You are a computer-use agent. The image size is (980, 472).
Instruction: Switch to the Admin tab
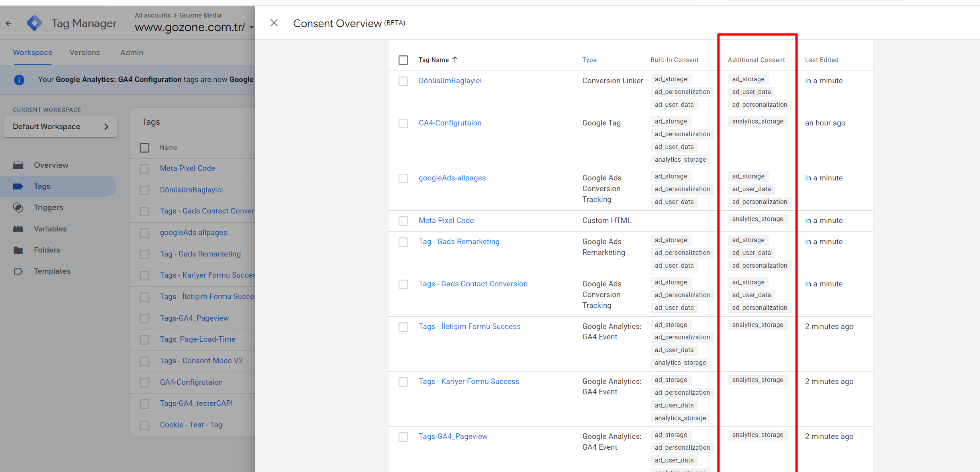point(131,53)
